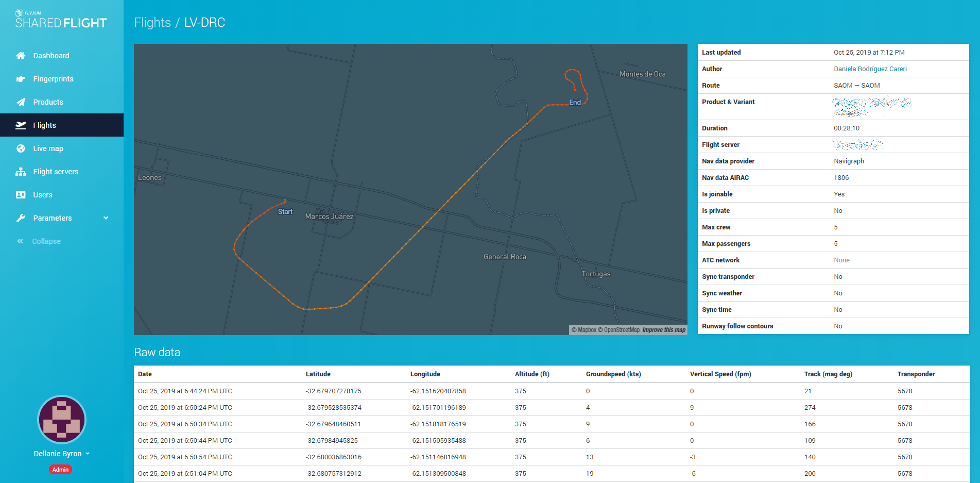Click LV-DRC in the page title
Viewport: 980px width, 483px height.
[204, 23]
